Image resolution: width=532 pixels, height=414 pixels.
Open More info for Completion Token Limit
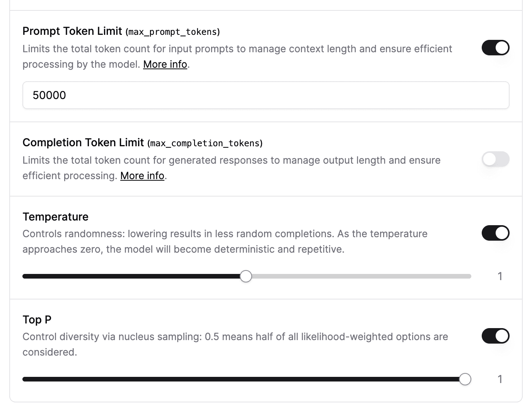click(x=142, y=175)
